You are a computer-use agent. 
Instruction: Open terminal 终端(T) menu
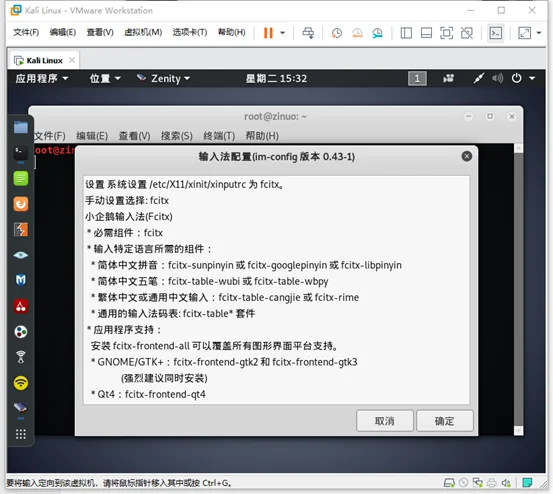click(x=219, y=136)
